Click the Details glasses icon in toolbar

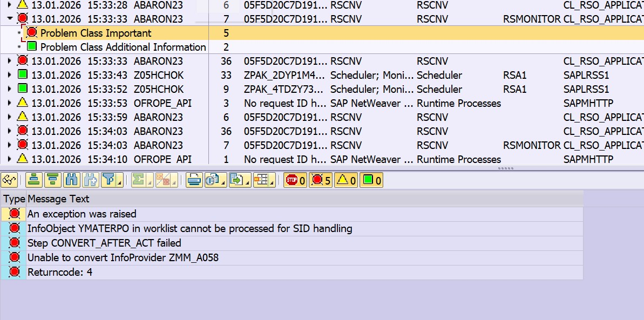coord(10,180)
